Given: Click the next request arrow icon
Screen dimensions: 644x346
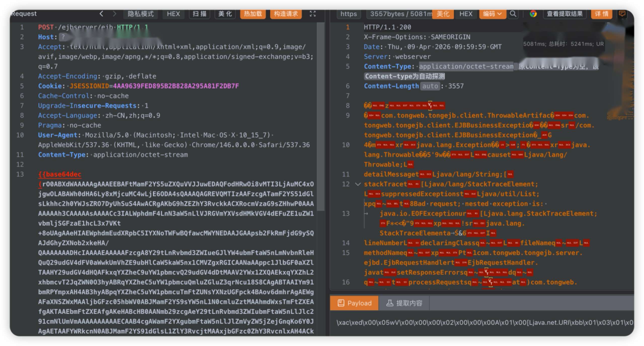Looking at the screenshot, I should point(114,14).
